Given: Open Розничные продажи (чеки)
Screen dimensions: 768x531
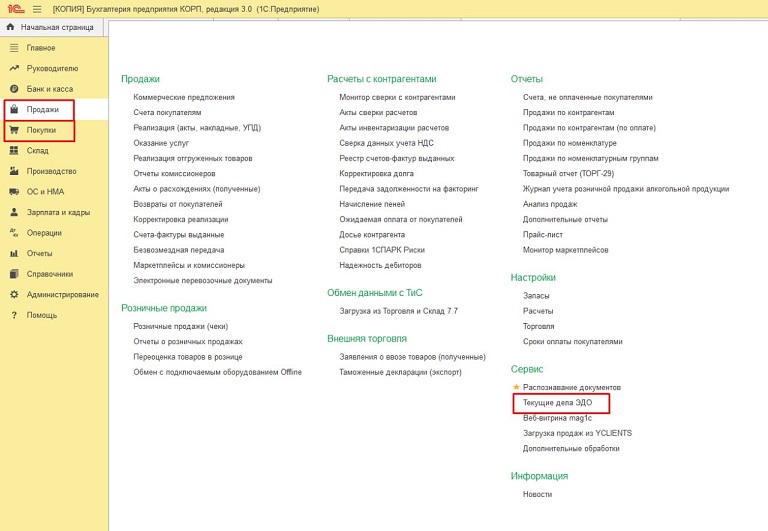Looking at the screenshot, I should pos(181,326).
